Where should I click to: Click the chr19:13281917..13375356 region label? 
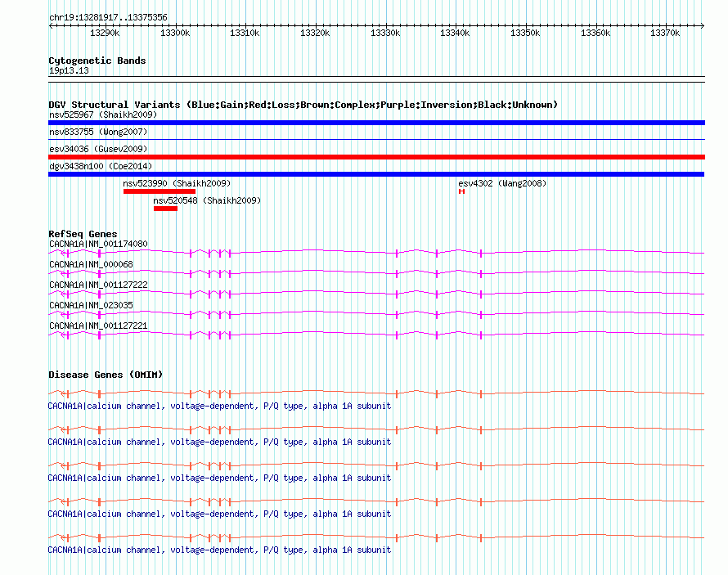coord(108,17)
